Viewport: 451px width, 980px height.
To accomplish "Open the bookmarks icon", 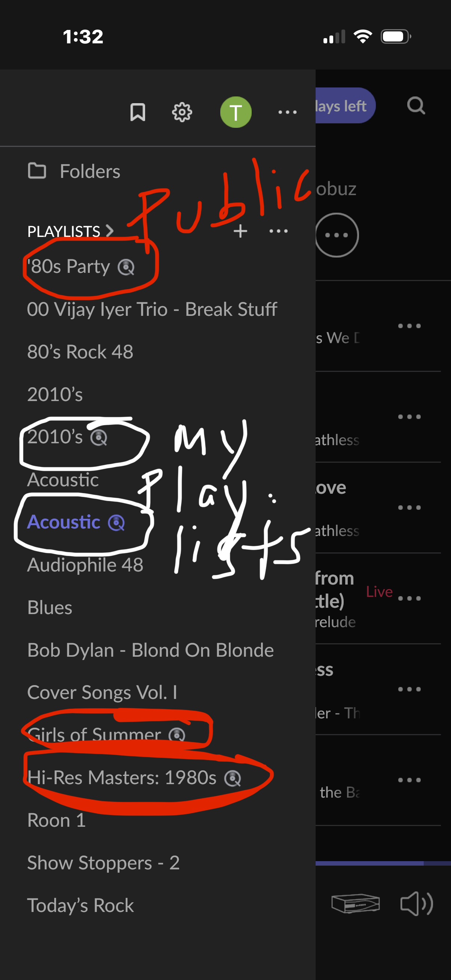I will [138, 112].
